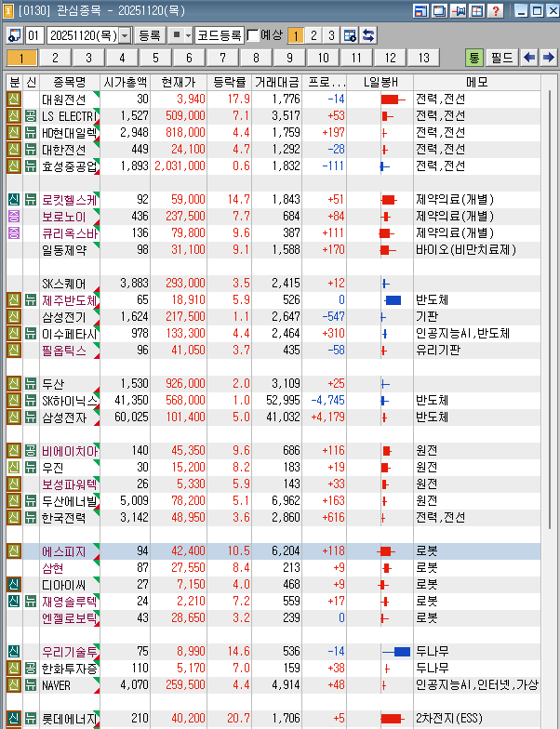Open the date dropdown showing 20251120(목)
Viewport: 560px width, 729px height.
coord(125,35)
